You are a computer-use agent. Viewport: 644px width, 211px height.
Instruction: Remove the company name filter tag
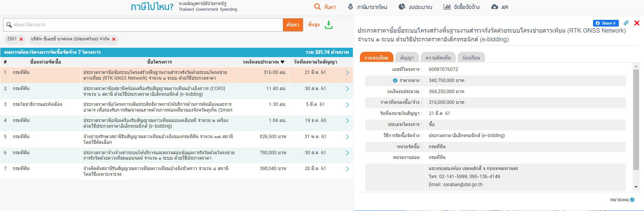114,39
